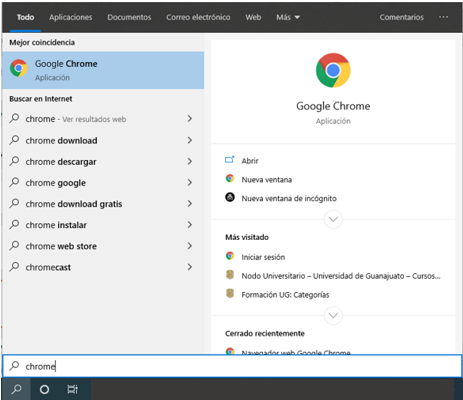463x400 pixels.
Task: Choose Nueva ventana de incógnito action
Action: [x=289, y=198]
